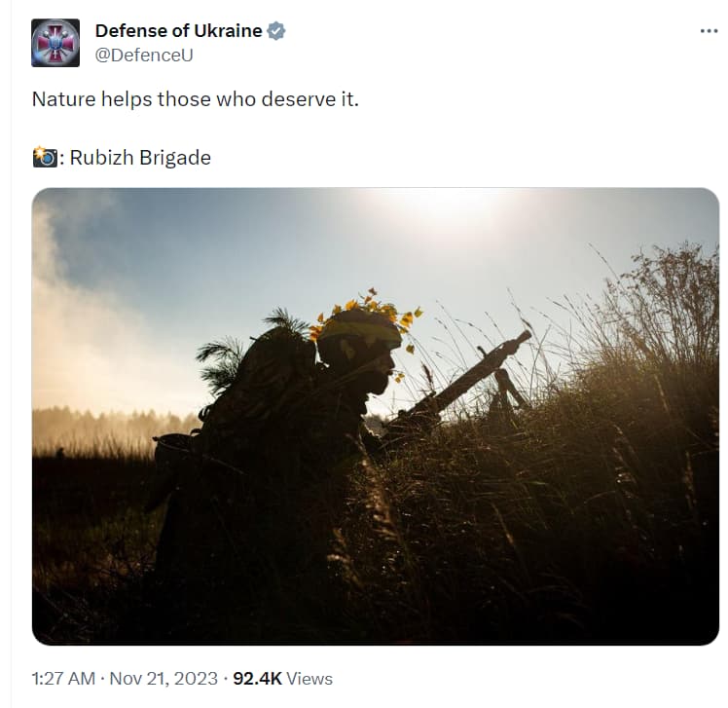Open the attached soldier photo in full view
The height and width of the screenshot is (708, 728).
click(376, 416)
